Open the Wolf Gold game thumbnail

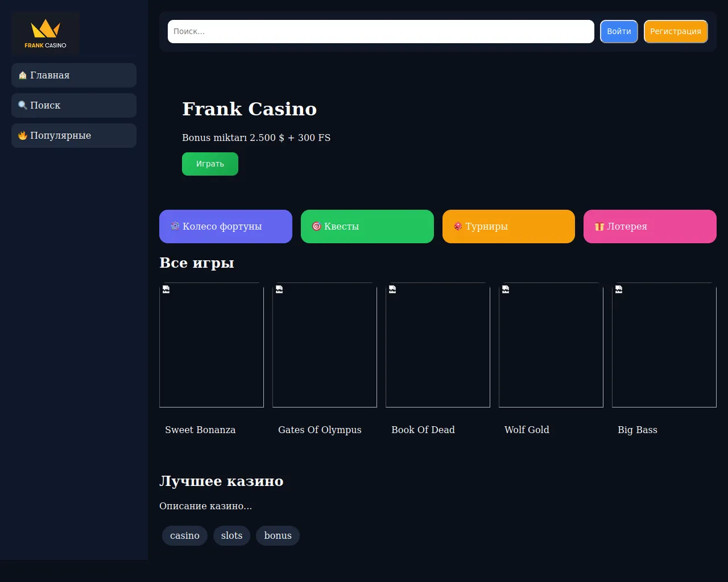pos(551,345)
